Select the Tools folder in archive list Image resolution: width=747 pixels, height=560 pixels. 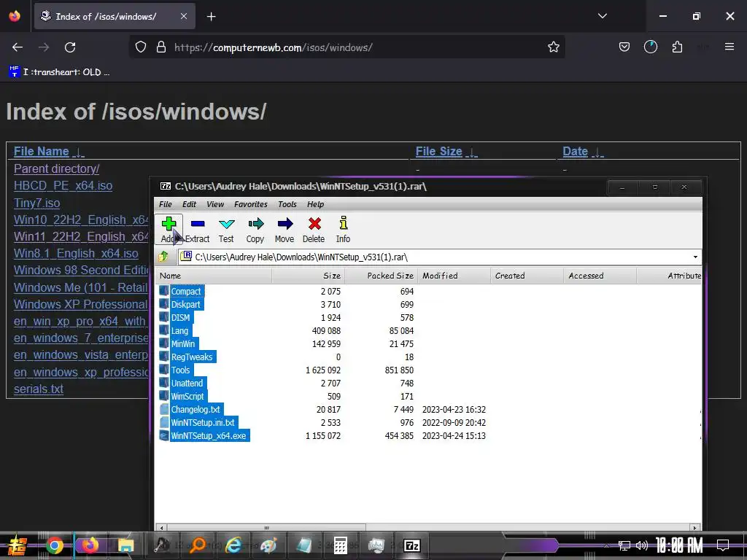pyautogui.click(x=180, y=370)
